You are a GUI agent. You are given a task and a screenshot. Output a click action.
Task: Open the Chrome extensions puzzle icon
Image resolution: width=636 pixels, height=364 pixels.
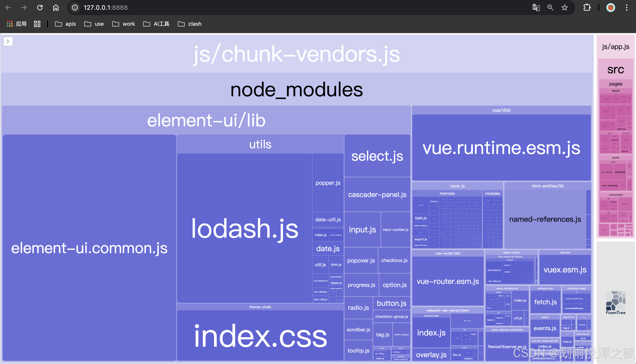click(587, 8)
